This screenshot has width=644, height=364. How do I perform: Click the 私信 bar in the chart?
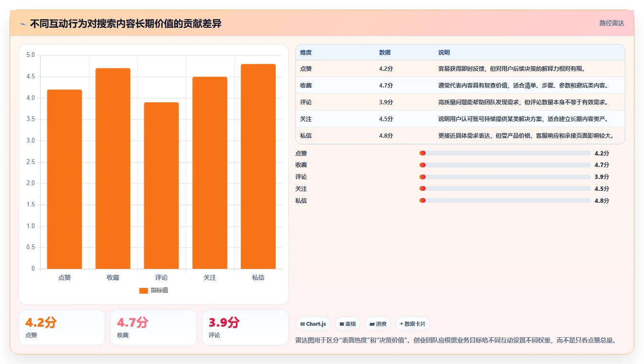point(258,166)
